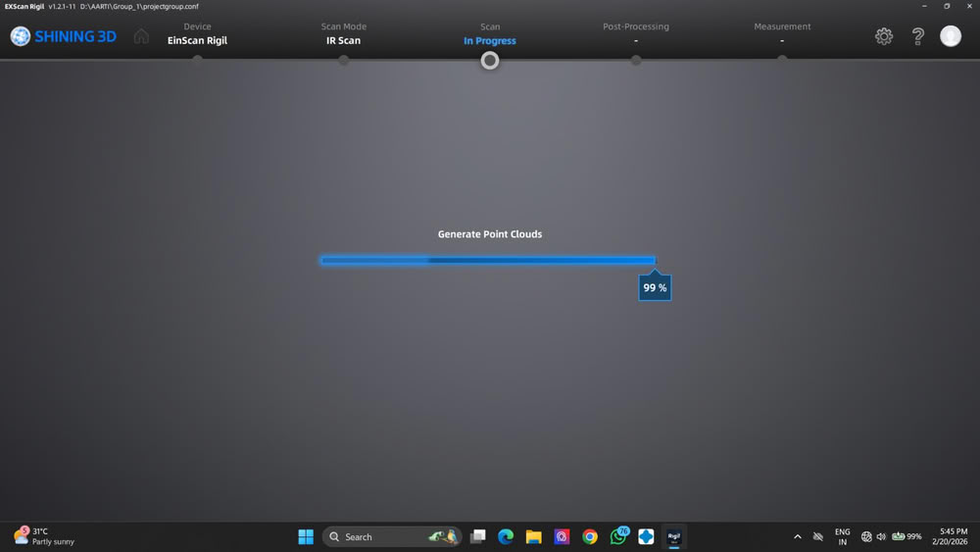
Task: Open Task View in taskbar
Action: tap(477, 536)
